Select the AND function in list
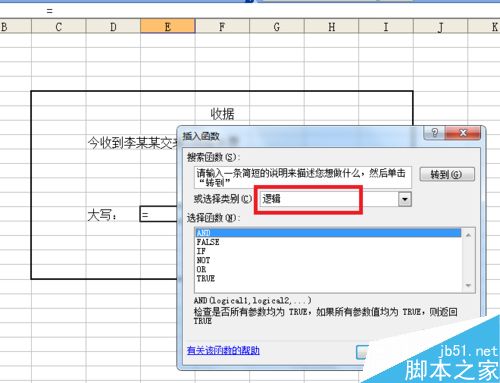500x383 pixels. pyautogui.click(x=328, y=233)
